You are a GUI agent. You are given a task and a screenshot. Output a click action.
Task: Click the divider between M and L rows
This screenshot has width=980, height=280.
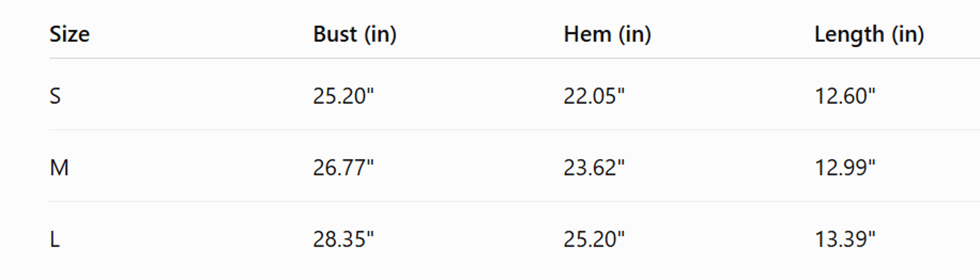514,201
